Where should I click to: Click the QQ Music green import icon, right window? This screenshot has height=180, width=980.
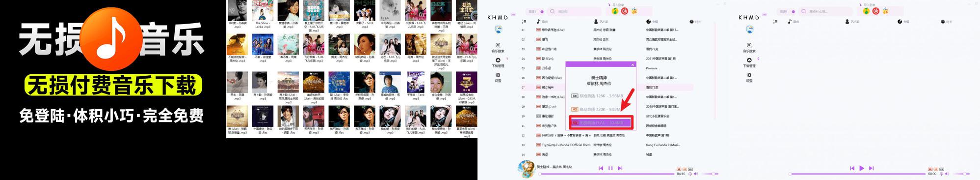point(866,11)
